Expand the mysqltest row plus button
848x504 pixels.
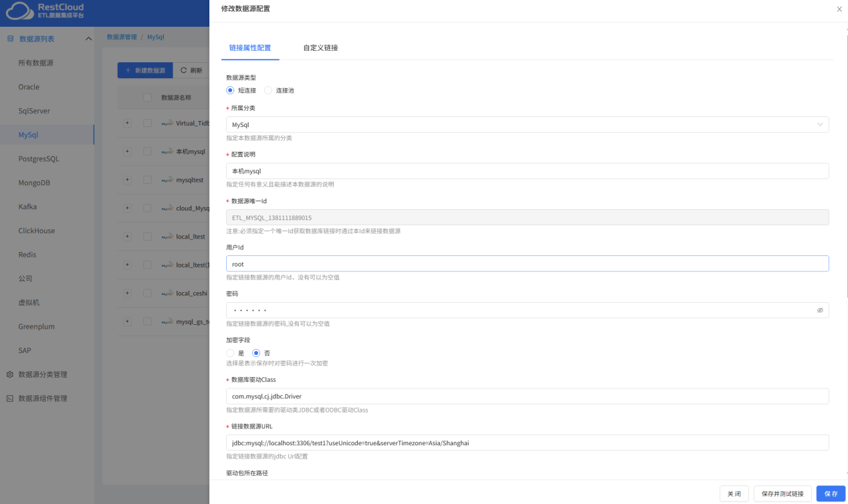click(x=128, y=180)
